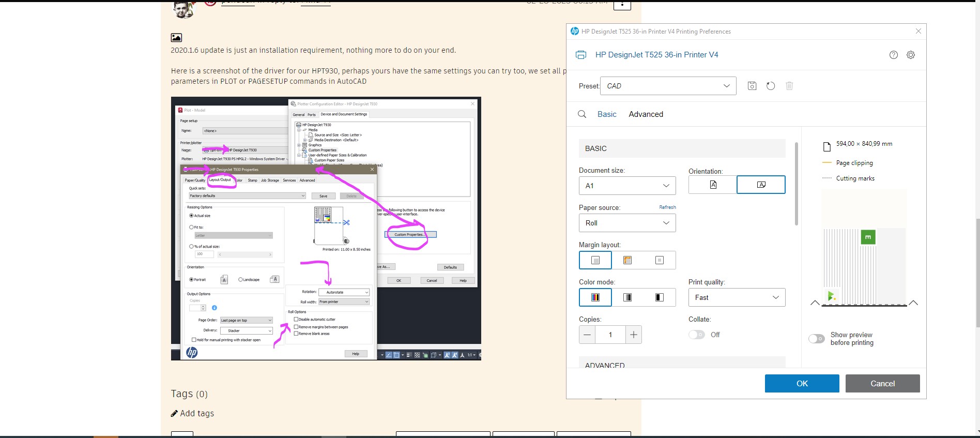
Task: Click the Add tags link
Action: pyautogui.click(x=197, y=413)
